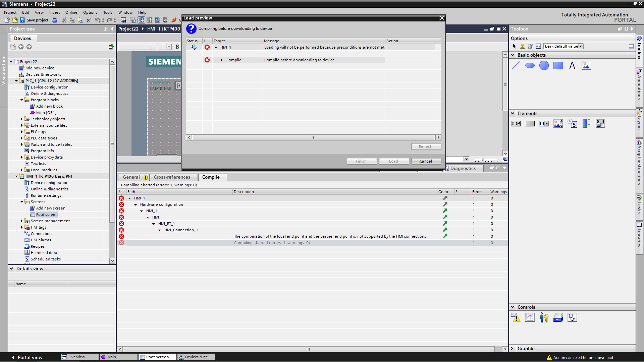The image size is (644, 362).
Task: Collapse the PLC_1 node in project tree
Action: click(x=16, y=81)
